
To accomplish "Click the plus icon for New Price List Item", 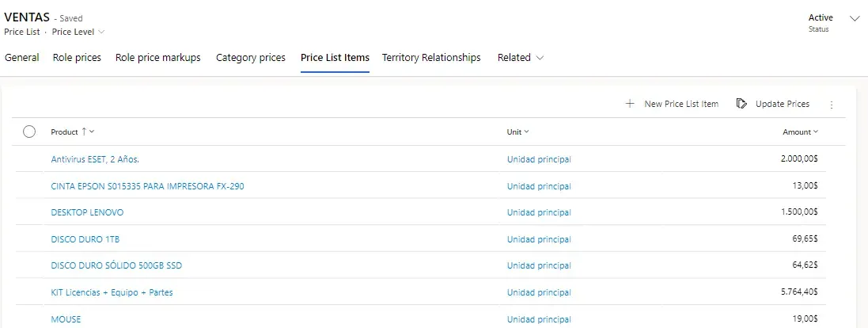I will (x=630, y=104).
